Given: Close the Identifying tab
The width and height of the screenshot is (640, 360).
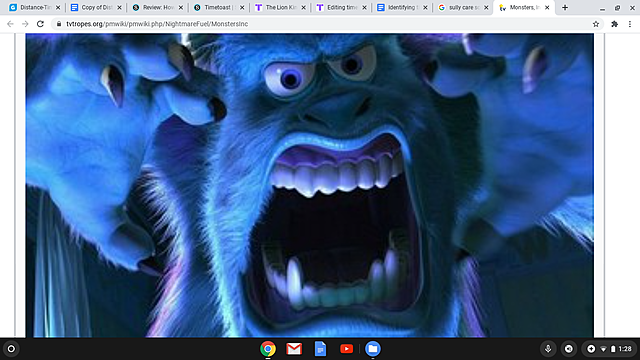Looking at the screenshot, I should (425, 7).
